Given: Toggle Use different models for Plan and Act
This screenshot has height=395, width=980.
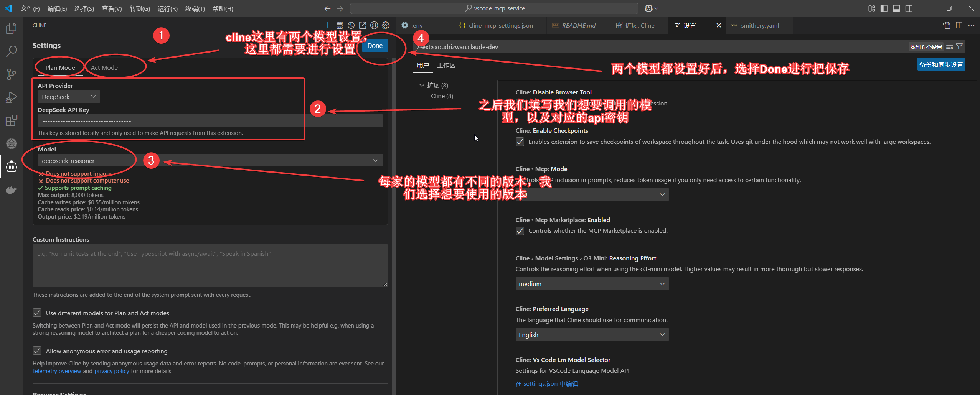Looking at the screenshot, I should coord(37,313).
